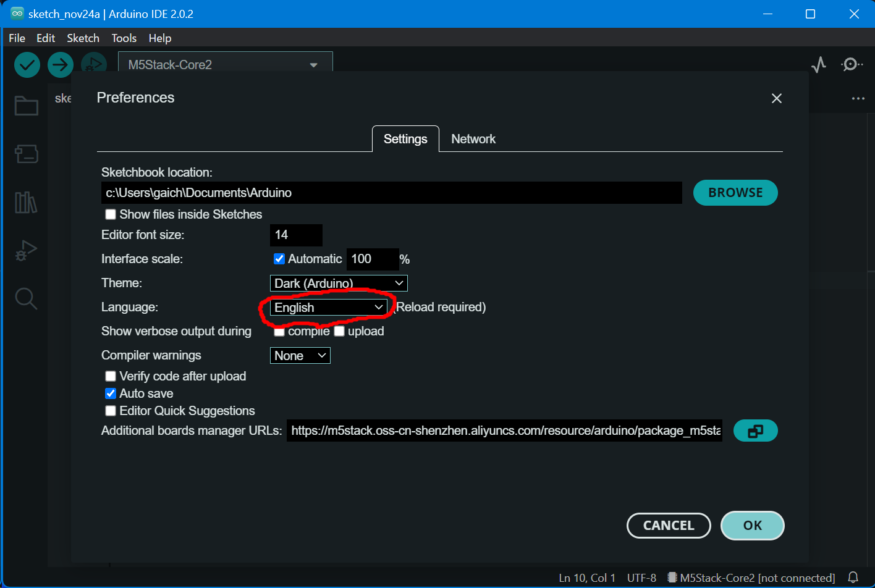Check the verbose output compile checkbox
875x588 pixels.
coord(279,331)
